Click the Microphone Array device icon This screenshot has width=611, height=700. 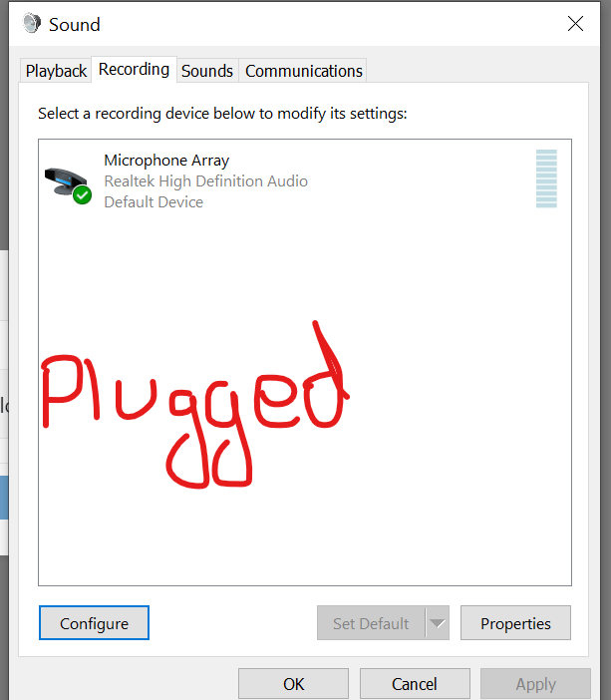pos(68,184)
